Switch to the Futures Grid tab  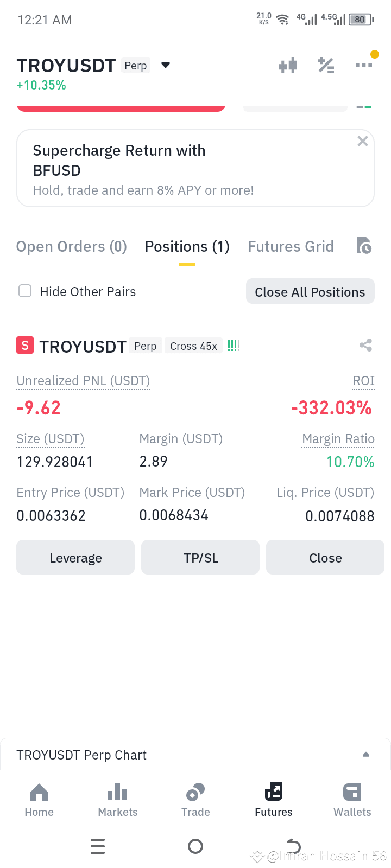291,247
